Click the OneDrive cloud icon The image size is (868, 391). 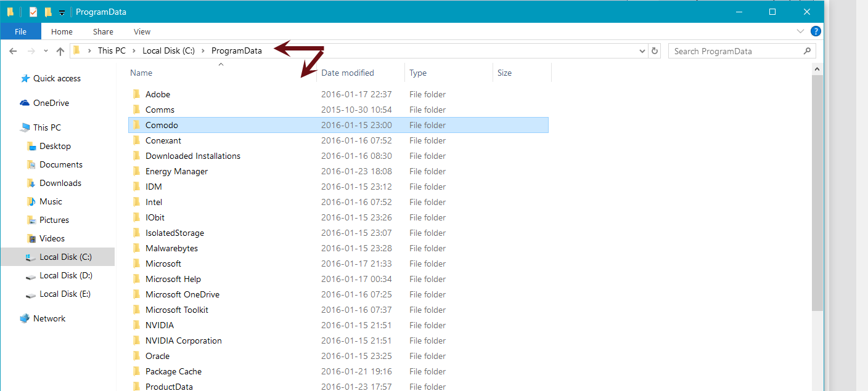(x=25, y=103)
